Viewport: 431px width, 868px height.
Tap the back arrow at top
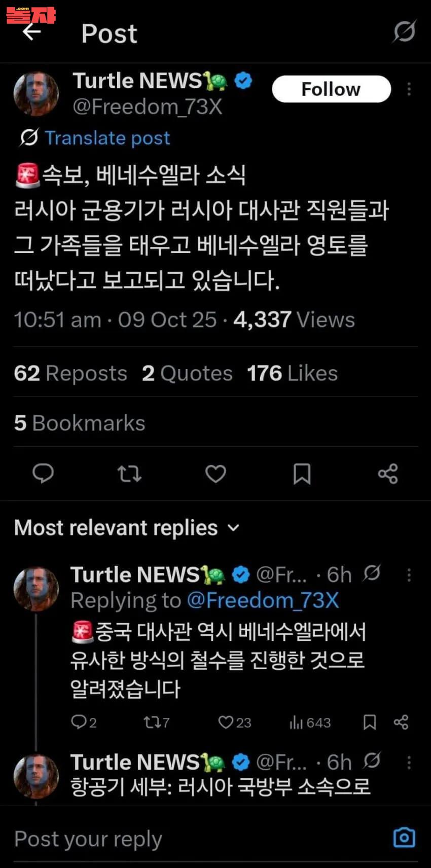pos(31,32)
